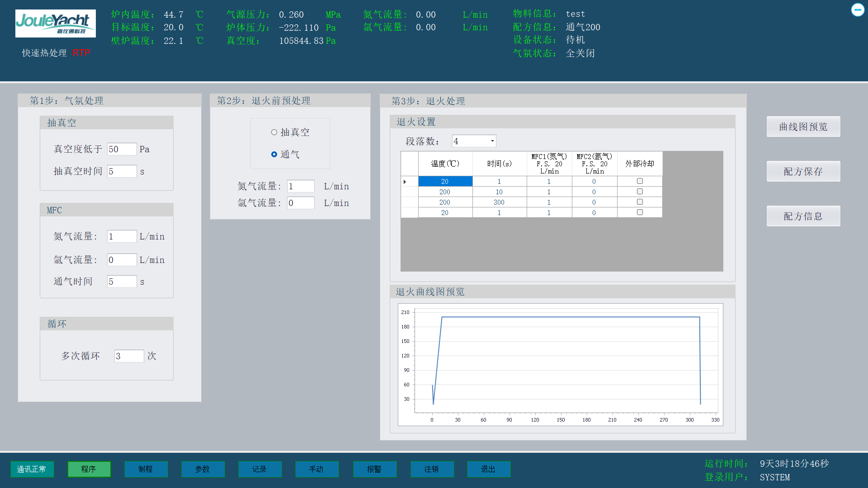Open 配方信息 button
This screenshot has width=868, height=488.
point(803,216)
